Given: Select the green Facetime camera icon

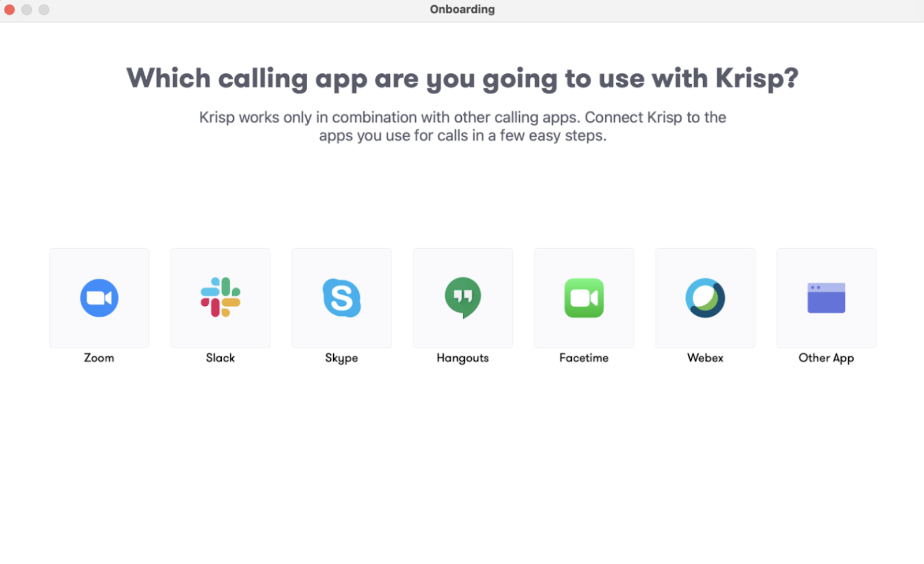Looking at the screenshot, I should pyautogui.click(x=584, y=298).
